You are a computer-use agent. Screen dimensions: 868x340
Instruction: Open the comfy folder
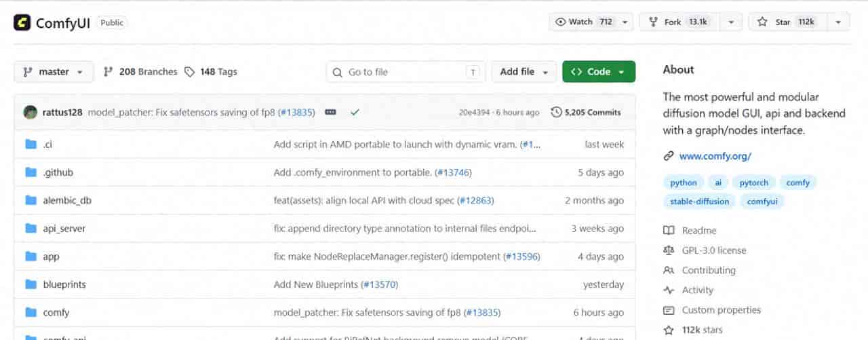56,313
